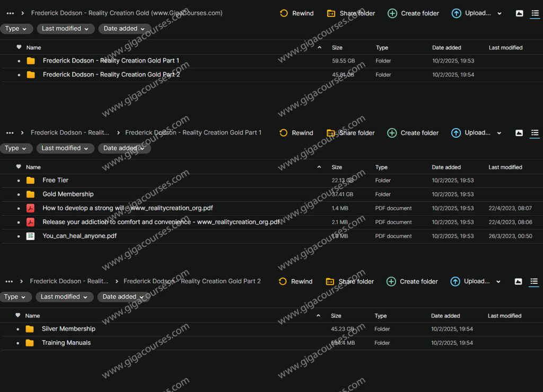This screenshot has width=543, height=392.
Task: Click the Frederick Dodson - Reality Creation Gold Part 1 breadcrumb
Action: coord(193,133)
